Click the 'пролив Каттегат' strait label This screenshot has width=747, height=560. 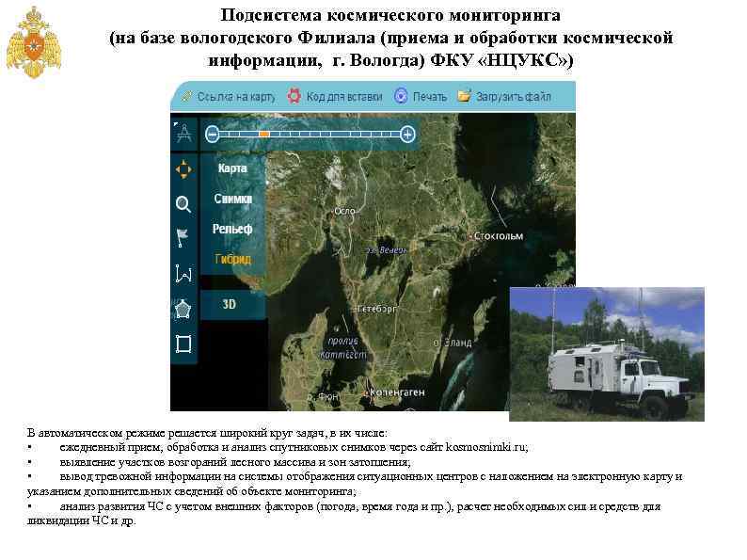[343, 348]
